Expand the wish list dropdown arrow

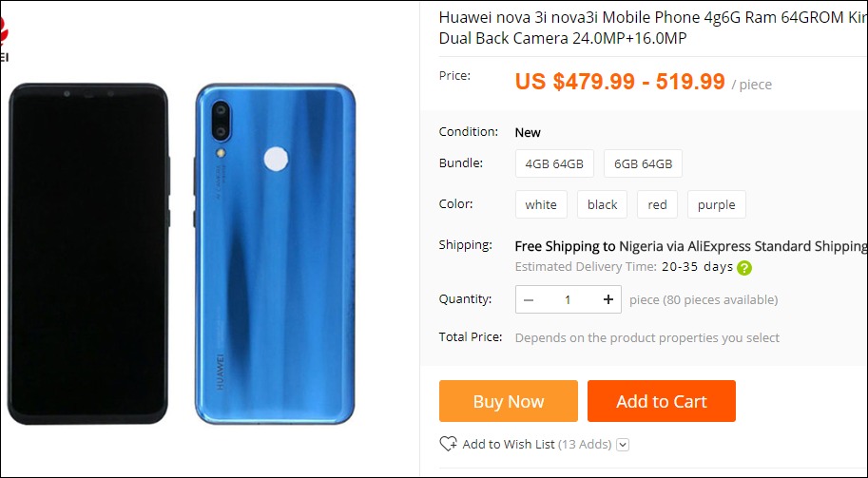[623, 444]
